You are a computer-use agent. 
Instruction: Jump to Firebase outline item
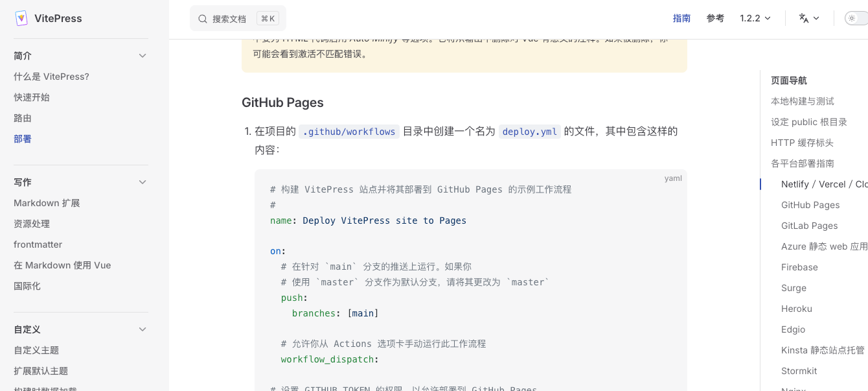coord(799,267)
